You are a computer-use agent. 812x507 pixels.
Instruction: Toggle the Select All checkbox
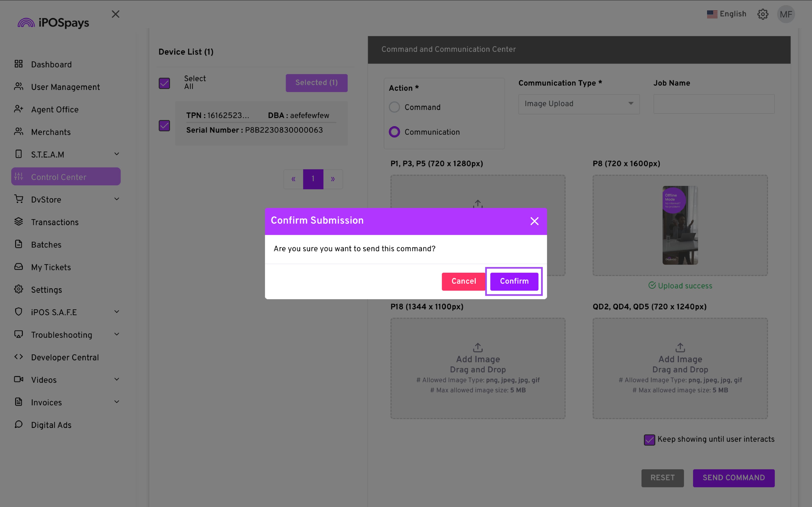tap(165, 83)
